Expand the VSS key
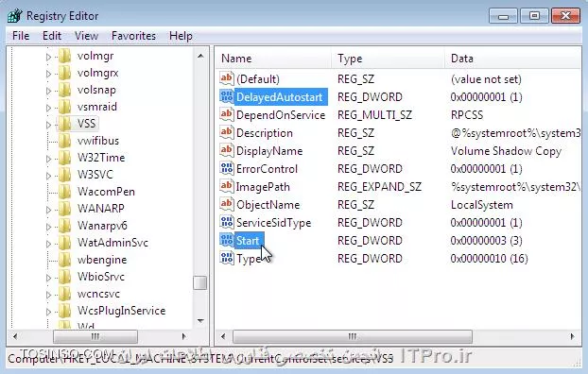Screen dimensions: 588x374 coord(48,125)
